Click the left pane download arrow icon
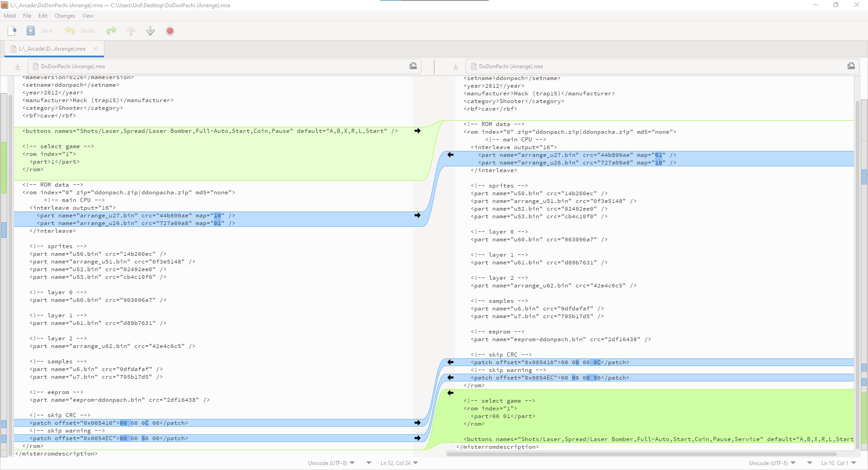Image resolution: width=868 pixels, height=470 pixels. [18, 66]
